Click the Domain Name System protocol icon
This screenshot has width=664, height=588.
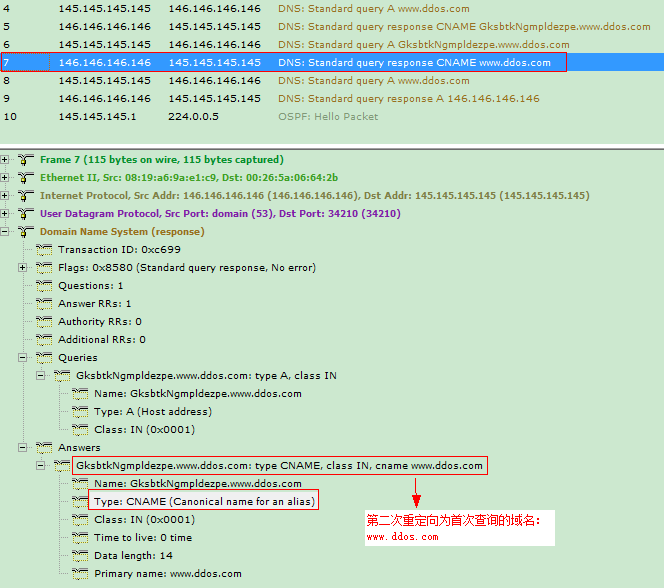26,232
